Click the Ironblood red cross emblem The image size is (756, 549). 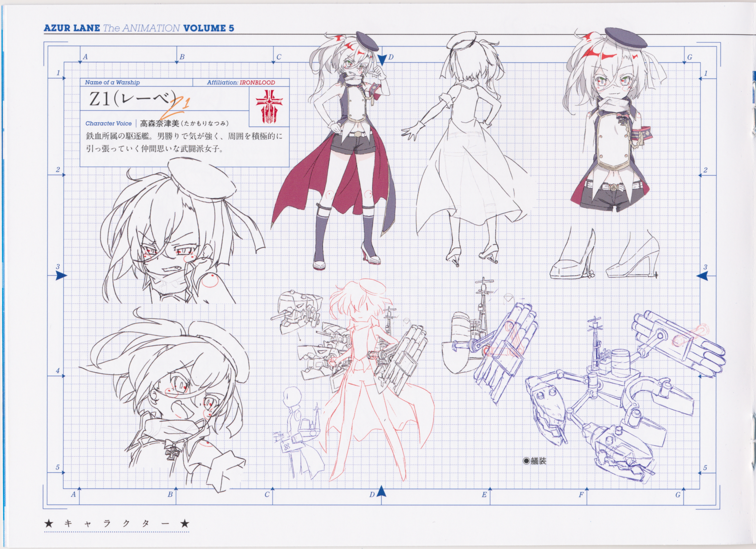[x=269, y=107]
